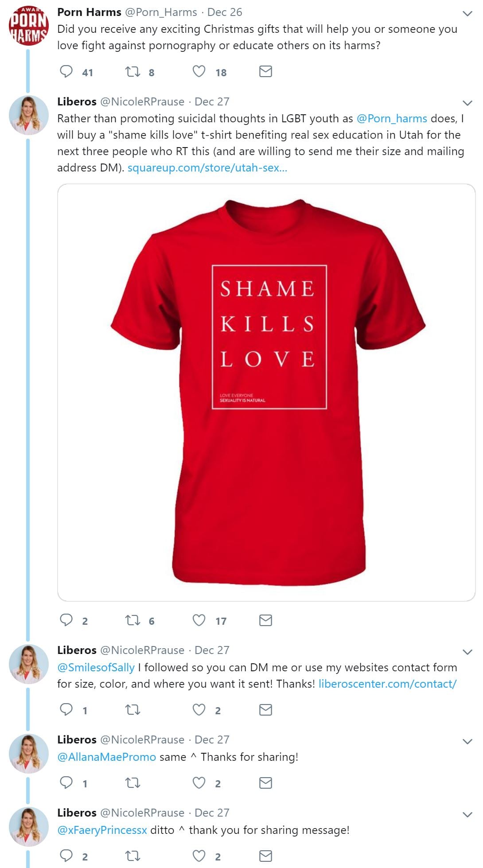Visit the @xFaeryPrincessx profile mention
This screenshot has width=483, height=868.
pos(102,830)
